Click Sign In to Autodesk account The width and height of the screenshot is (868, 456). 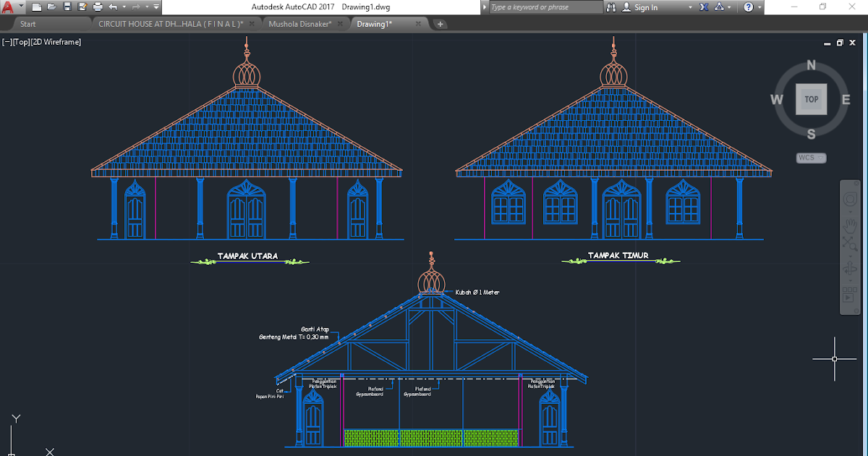640,7
